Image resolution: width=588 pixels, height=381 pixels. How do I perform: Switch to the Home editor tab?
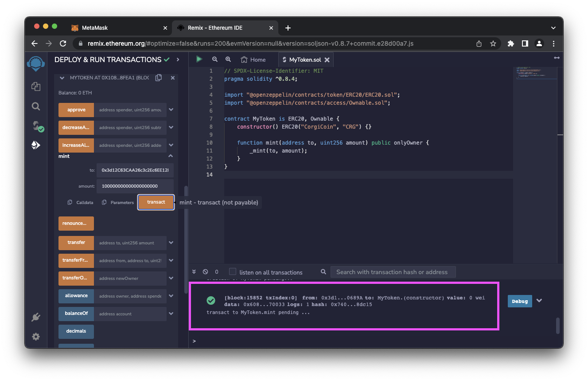(253, 59)
